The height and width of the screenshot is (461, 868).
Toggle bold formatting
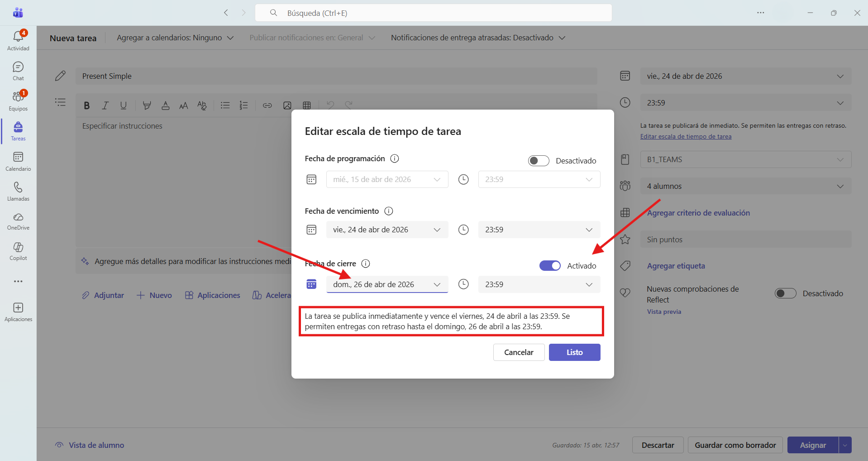(86, 106)
